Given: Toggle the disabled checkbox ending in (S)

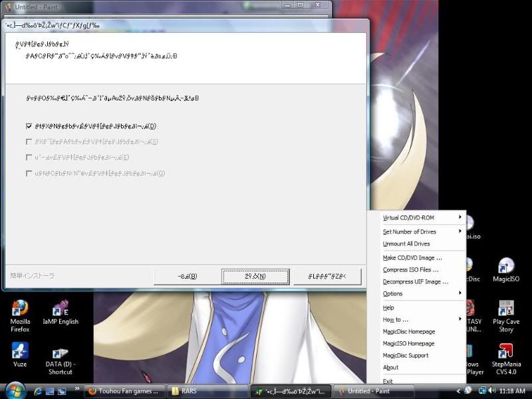Looking at the screenshot, I should coord(29,142).
